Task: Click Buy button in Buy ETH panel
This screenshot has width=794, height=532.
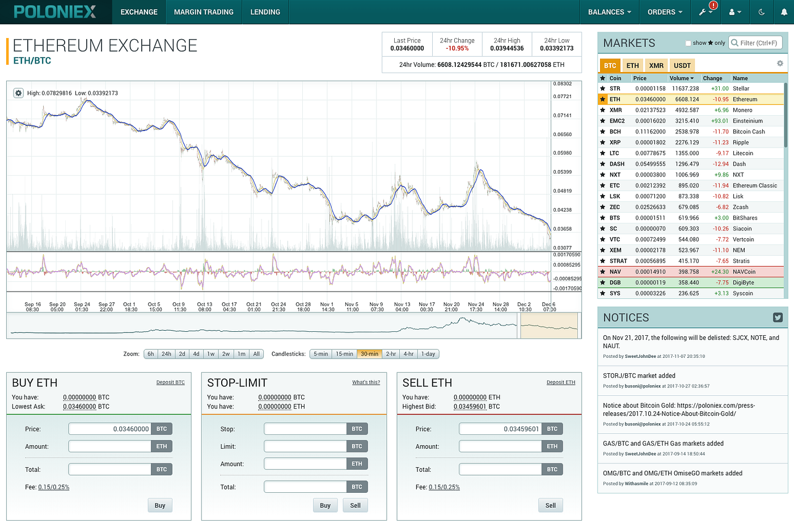Action: [160, 505]
